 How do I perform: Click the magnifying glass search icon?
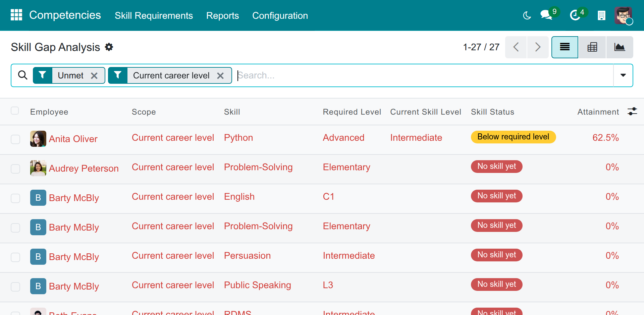[x=22, y=75]
